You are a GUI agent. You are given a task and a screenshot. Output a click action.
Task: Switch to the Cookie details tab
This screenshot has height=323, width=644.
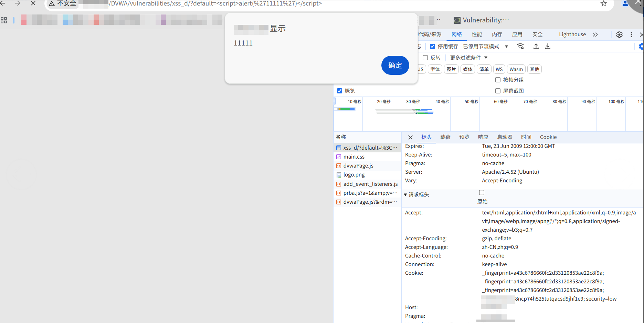click(548, 137)
